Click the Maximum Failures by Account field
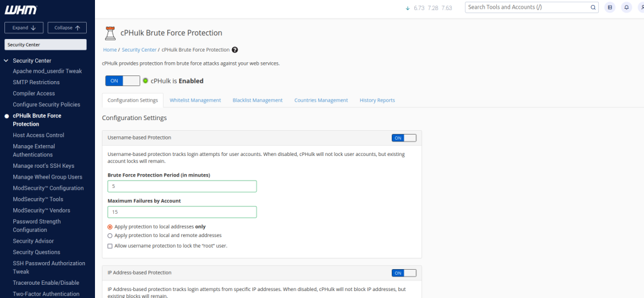 click(182, 212)
